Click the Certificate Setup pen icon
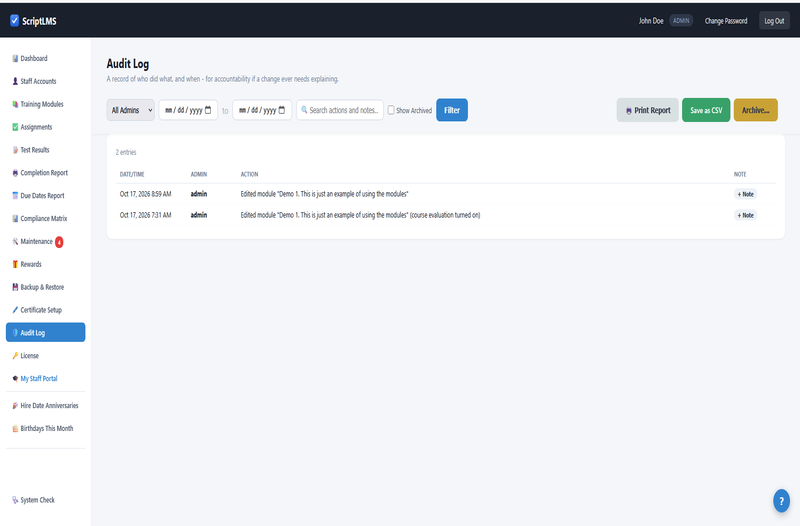The height and width of the screenshot is (526, 800). click(15, 310)
